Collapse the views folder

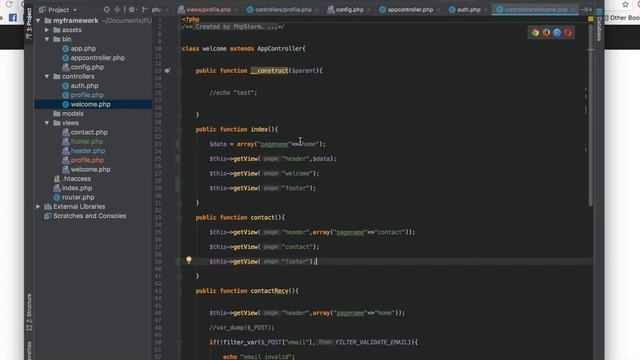tap(47, 123)
